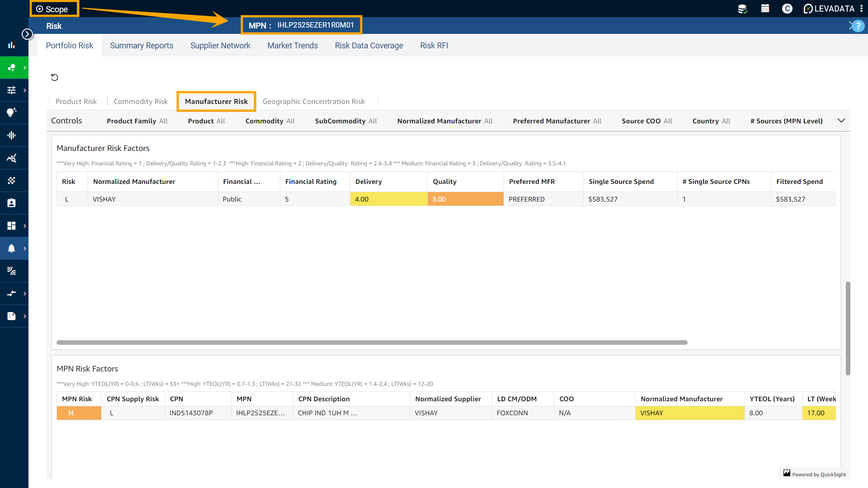This screenshot has width=868, height=488.
Task: Open the bar chart sidebar icon
Action: pos(12,45)
